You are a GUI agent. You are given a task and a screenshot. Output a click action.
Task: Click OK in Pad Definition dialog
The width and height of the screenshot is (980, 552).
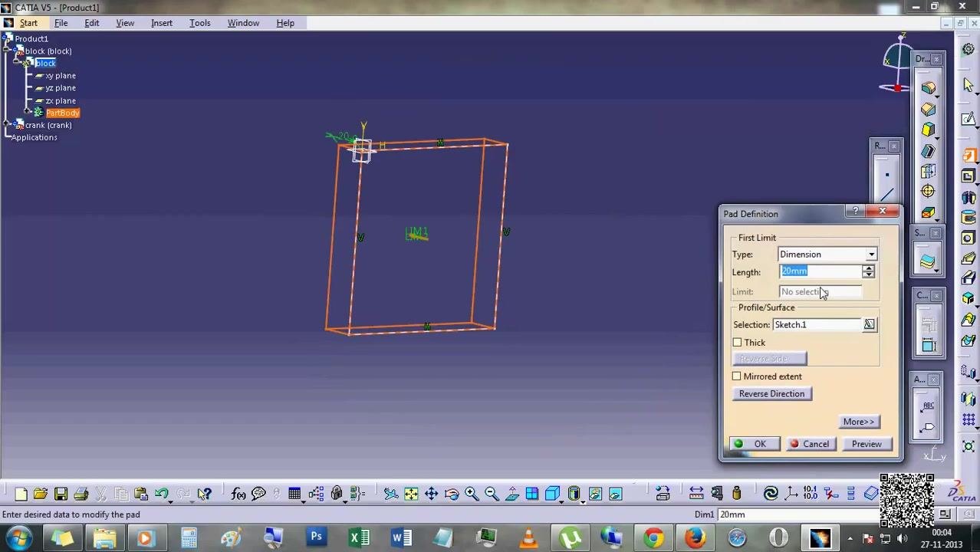[754, 444]
